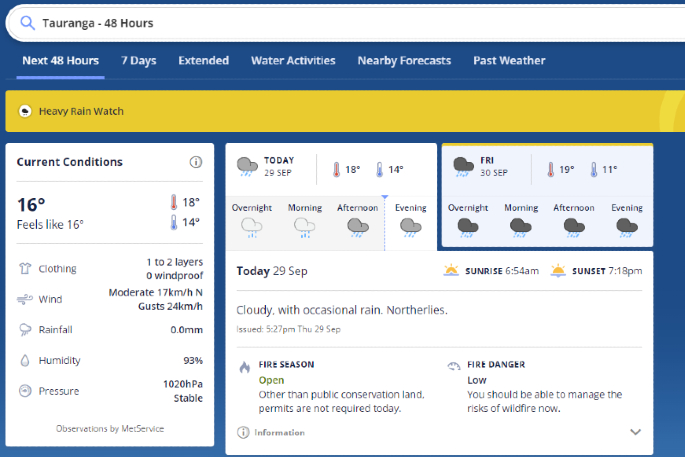Select the Nearby Forecasts tab
The image size is (685, 457).
404,61
